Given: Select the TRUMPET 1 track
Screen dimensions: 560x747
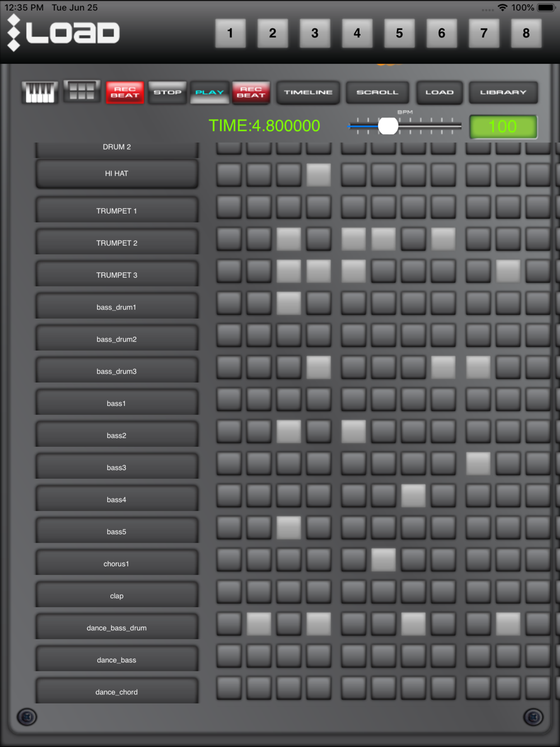Looking at the screenshot, I should pos(116,211).
